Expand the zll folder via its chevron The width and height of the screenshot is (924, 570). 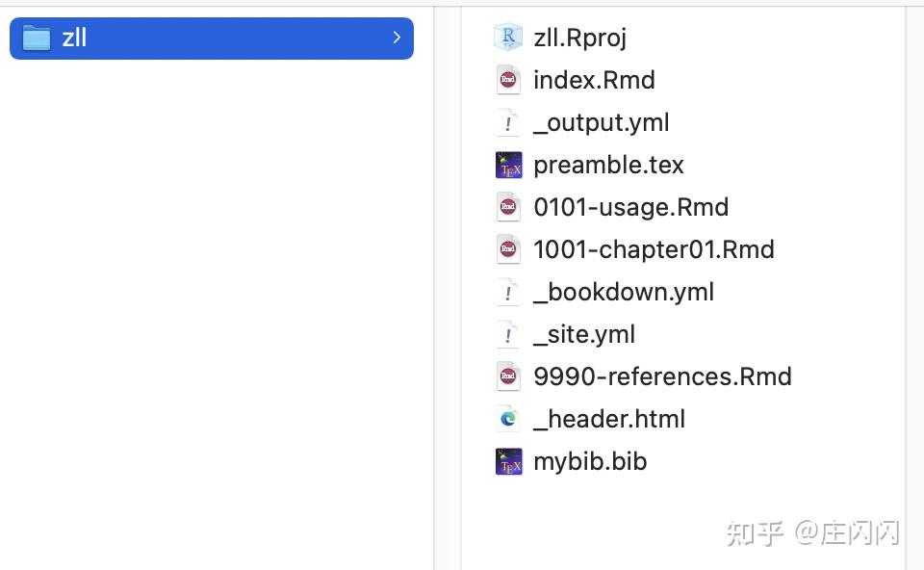396,38
